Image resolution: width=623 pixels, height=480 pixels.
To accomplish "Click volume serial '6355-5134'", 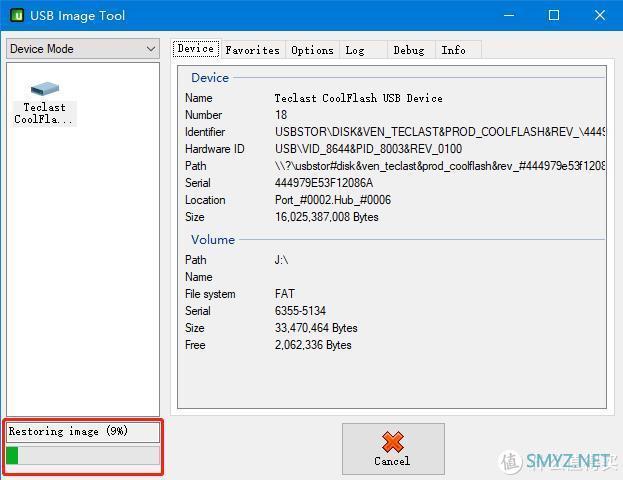I will [x=300, y=311].
